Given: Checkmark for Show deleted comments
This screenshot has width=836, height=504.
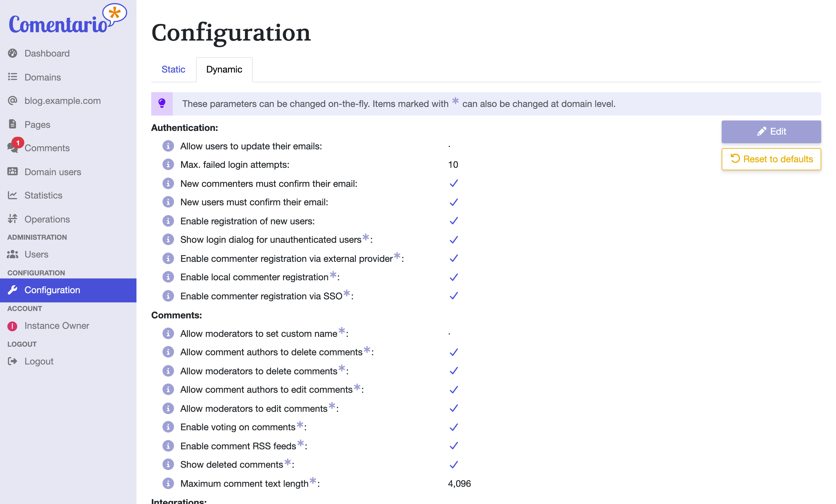Looking at the screenshot, I should tap(454, 464).
